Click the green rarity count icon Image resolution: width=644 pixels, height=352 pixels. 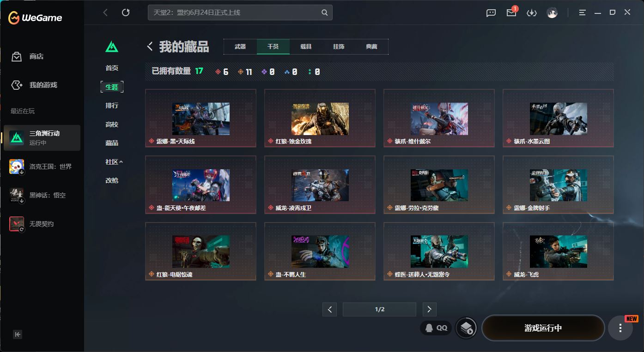[x=310, y=72]
